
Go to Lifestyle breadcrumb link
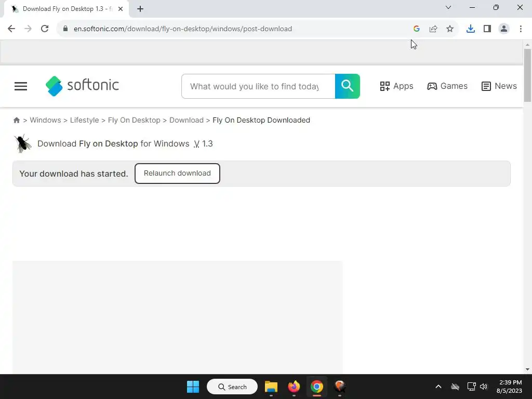coord(85,120)
